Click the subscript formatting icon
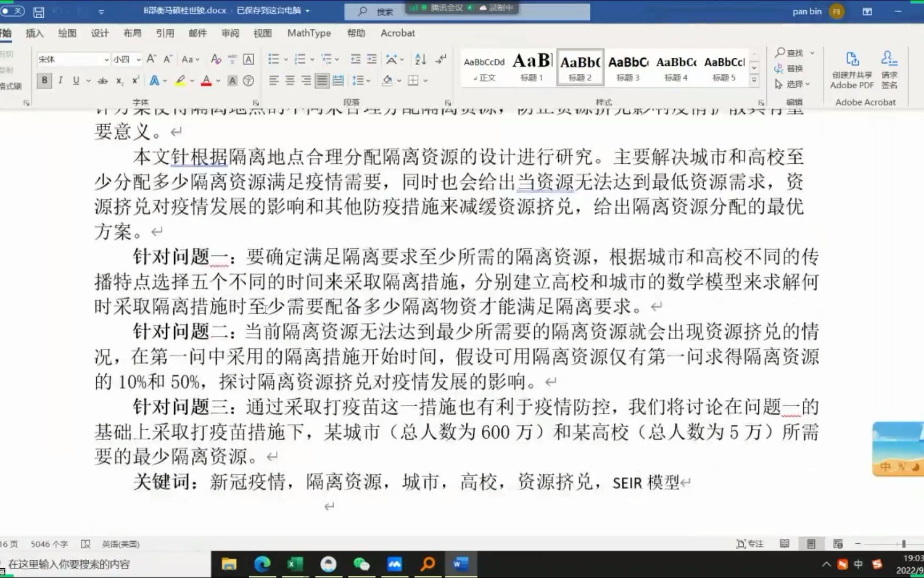The height and width of the screenshot is (578, 924). 119,81
